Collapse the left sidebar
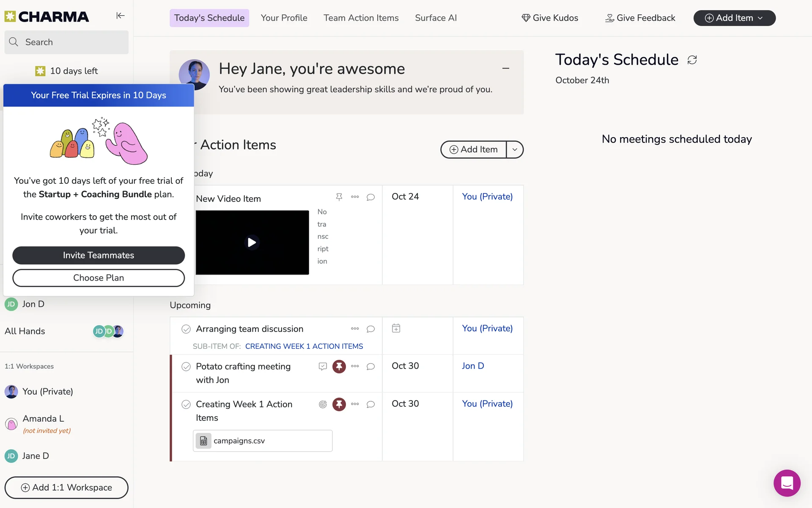Viewport: 812px width, 508px height. (x=121, y=16)
